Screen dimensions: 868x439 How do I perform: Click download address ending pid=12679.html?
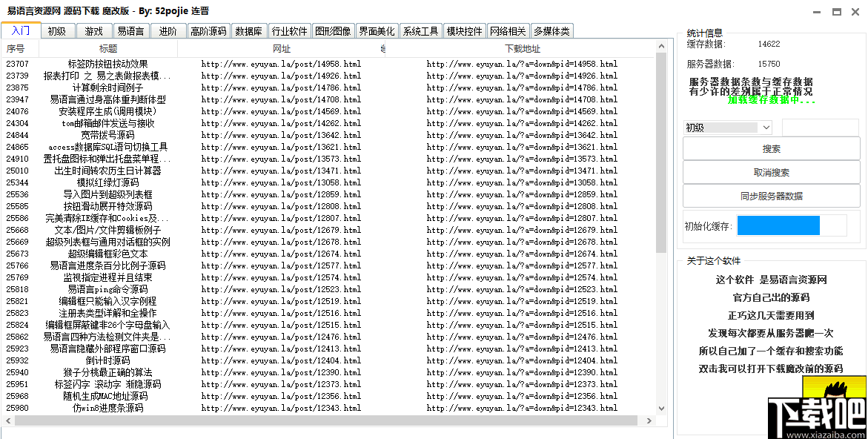[x=522, y=231]
